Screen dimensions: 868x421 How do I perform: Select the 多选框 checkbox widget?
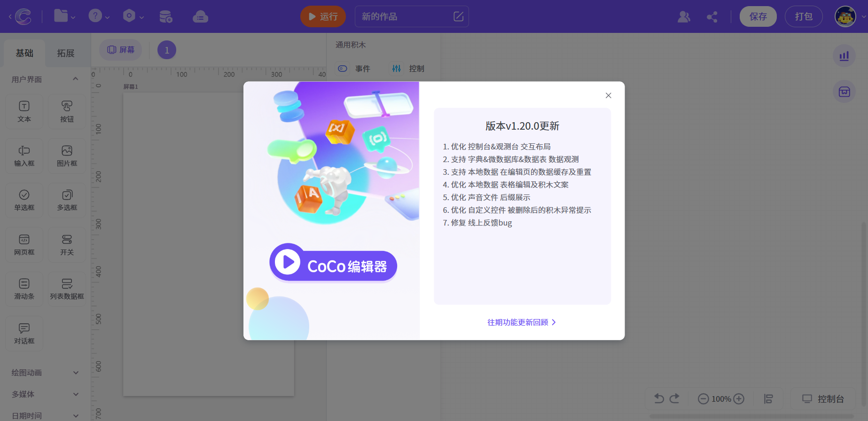(x=67, y=200)
